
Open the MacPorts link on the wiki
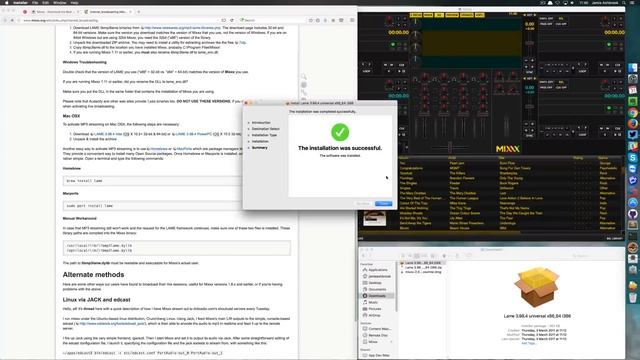[184, 149]
